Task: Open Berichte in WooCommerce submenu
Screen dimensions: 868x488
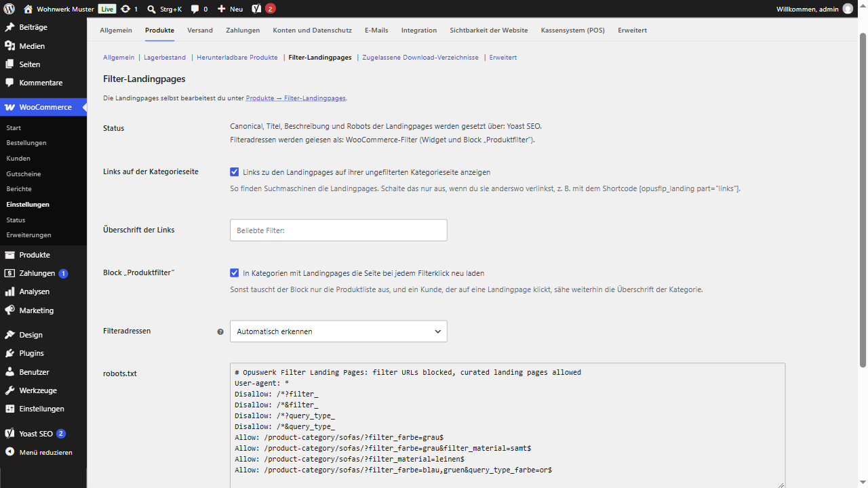Action: click(19, 188)
